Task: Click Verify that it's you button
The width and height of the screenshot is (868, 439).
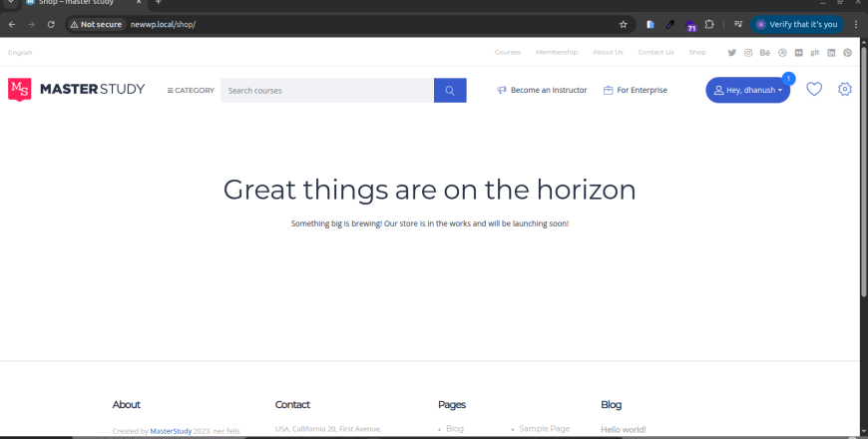Action: [x=797, y=24]
